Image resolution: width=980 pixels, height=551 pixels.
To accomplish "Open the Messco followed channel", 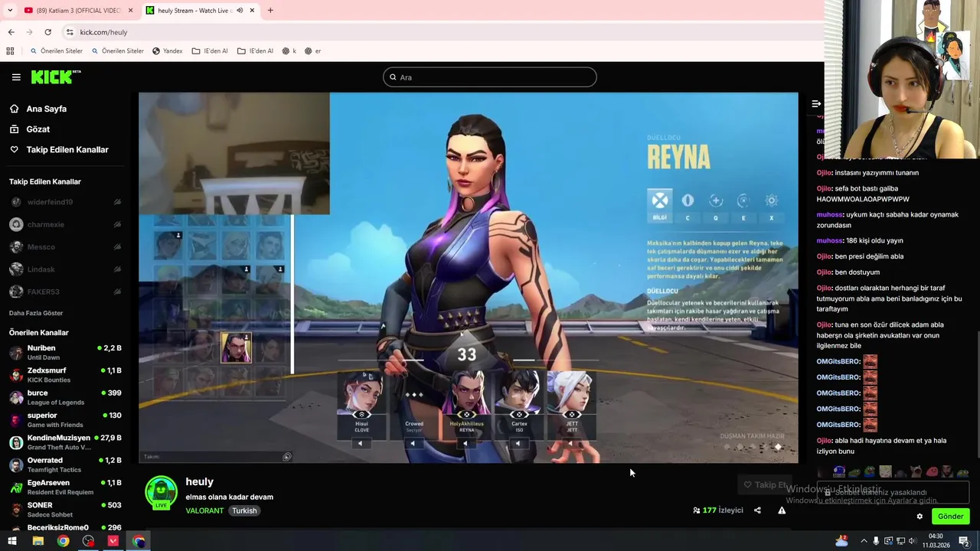I will tap(65, 247).
